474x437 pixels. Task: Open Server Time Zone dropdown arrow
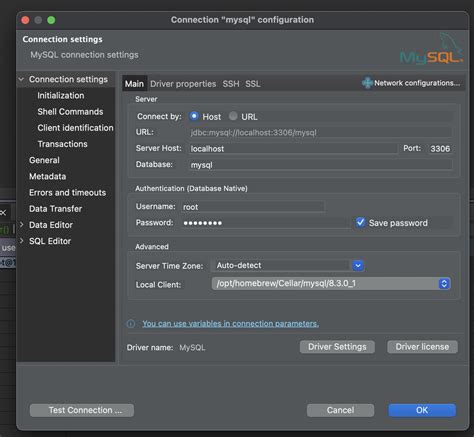pyautogui.click(x=358, y=266)
